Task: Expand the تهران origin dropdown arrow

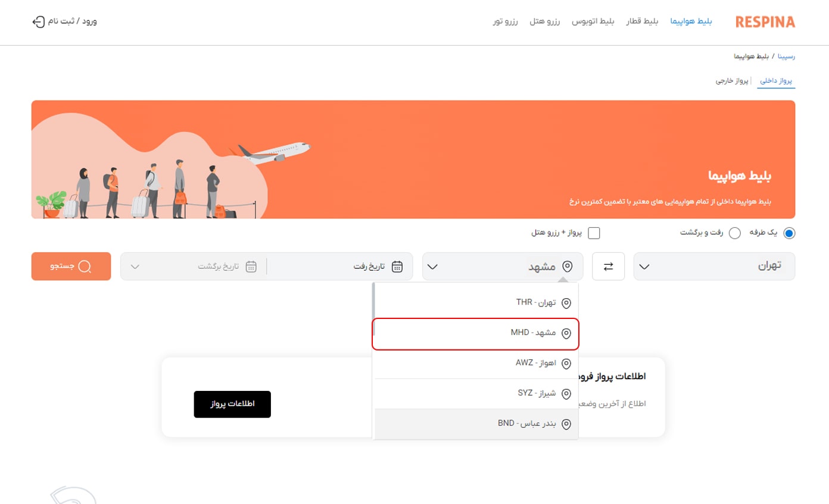Action: (644, 267)
